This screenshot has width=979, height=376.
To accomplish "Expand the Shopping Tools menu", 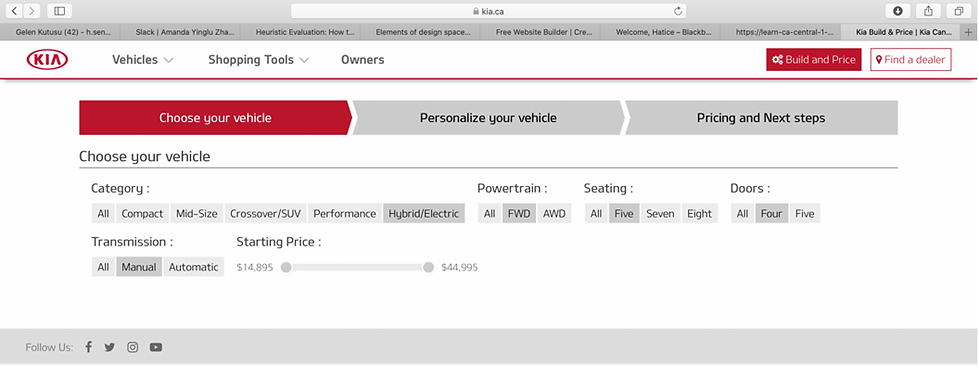I will tap(258, 60).
